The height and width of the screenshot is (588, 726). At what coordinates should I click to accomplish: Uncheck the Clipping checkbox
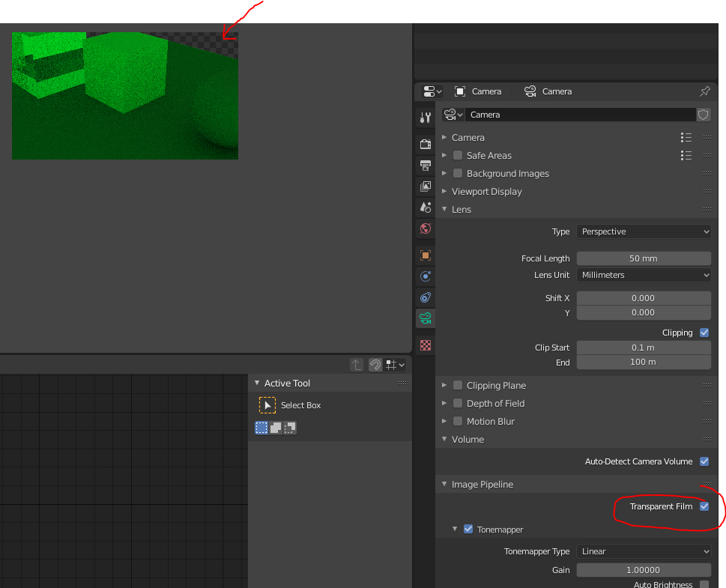(x=704, y=333)
